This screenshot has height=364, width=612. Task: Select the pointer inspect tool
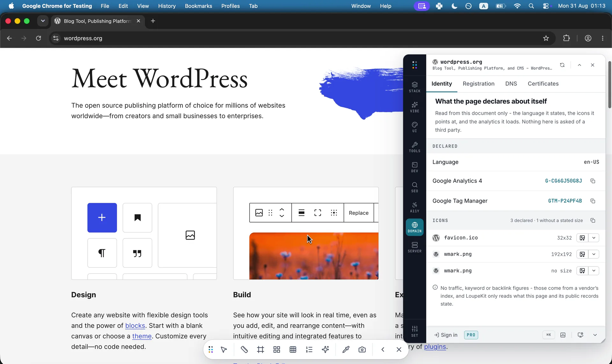coord(224,350)
